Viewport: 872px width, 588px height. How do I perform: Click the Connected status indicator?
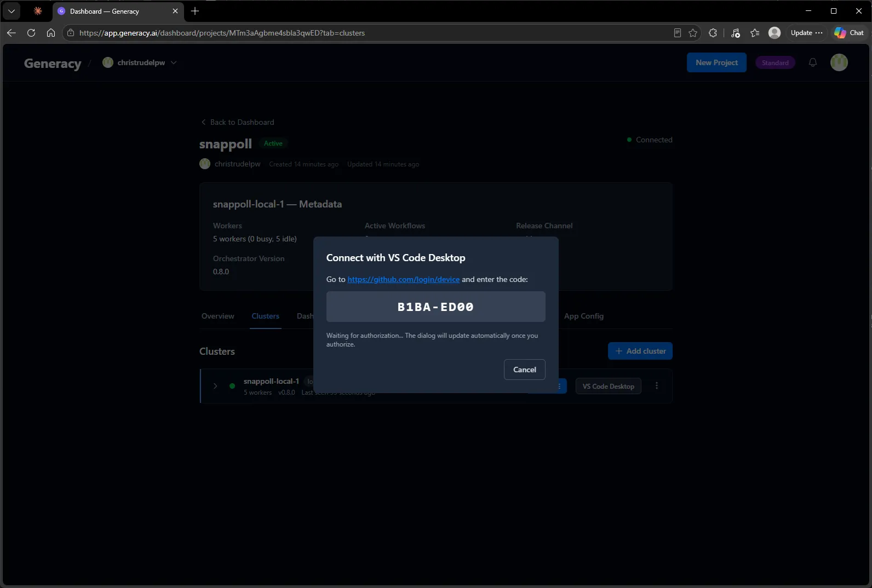pyautogui.click(x=650, y=140)
